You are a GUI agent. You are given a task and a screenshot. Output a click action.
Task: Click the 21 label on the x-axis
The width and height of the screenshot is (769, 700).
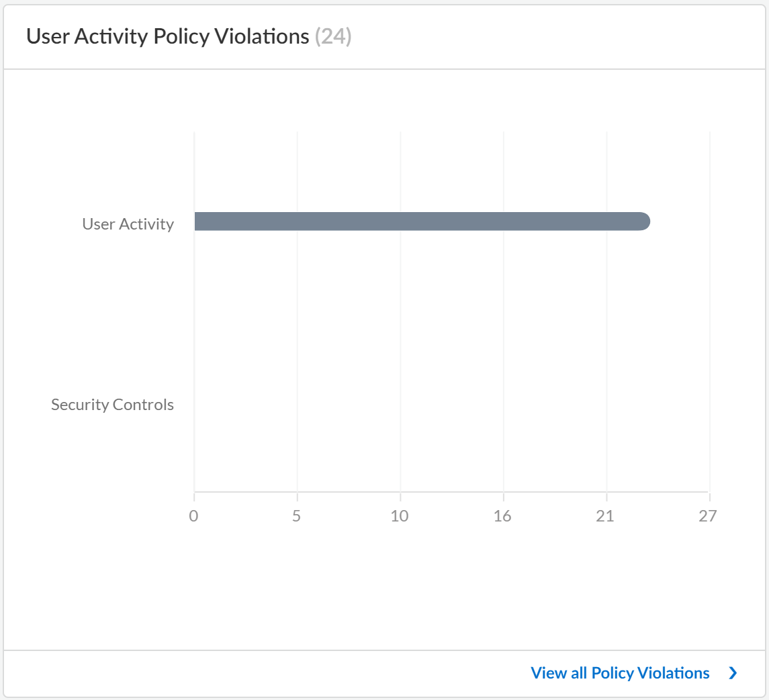point(606,516)
